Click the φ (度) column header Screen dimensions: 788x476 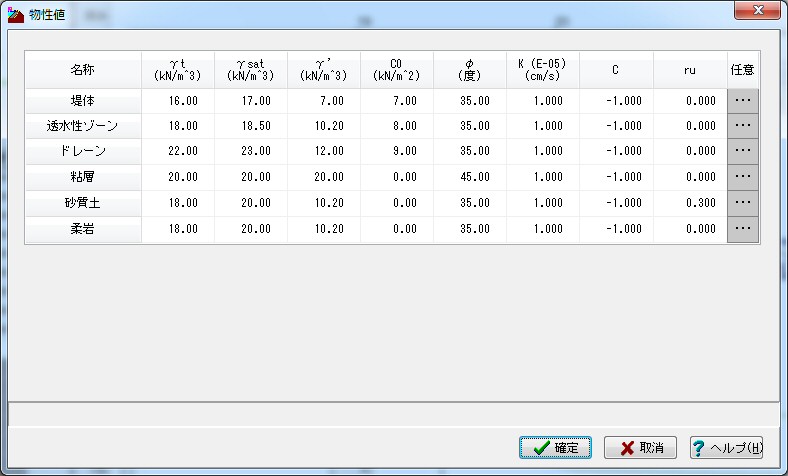pyautogui.click(x=469, y=70)
